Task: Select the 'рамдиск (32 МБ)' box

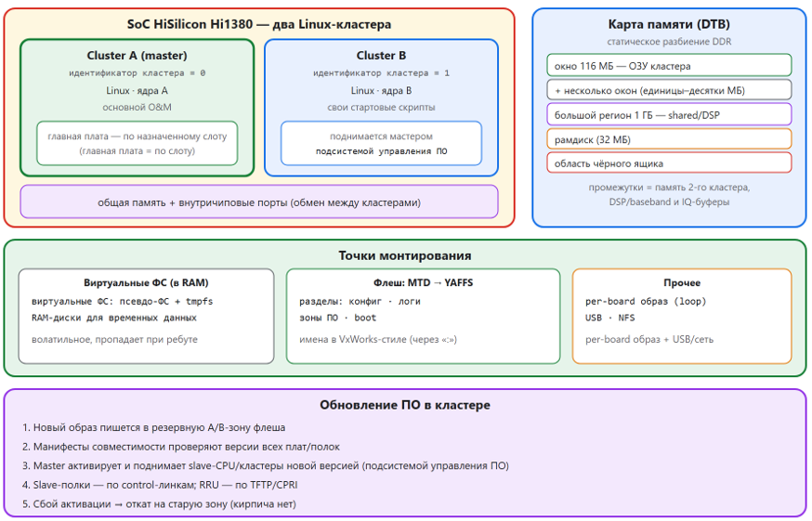Action: pyautogui.click(x=669, y=138)
